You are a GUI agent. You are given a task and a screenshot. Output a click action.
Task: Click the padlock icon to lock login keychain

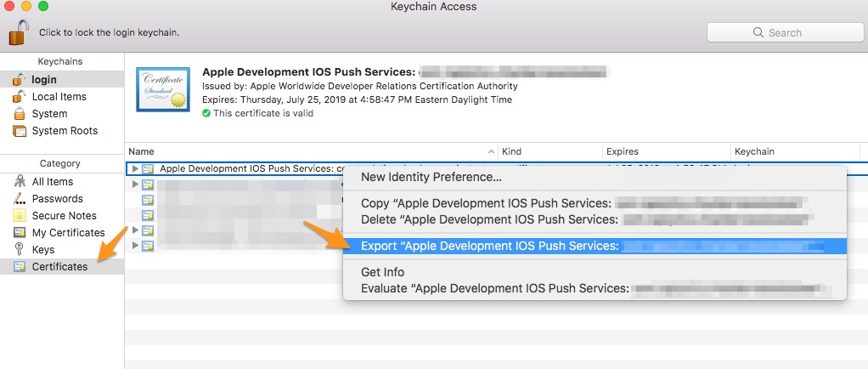tap(19, 31)
